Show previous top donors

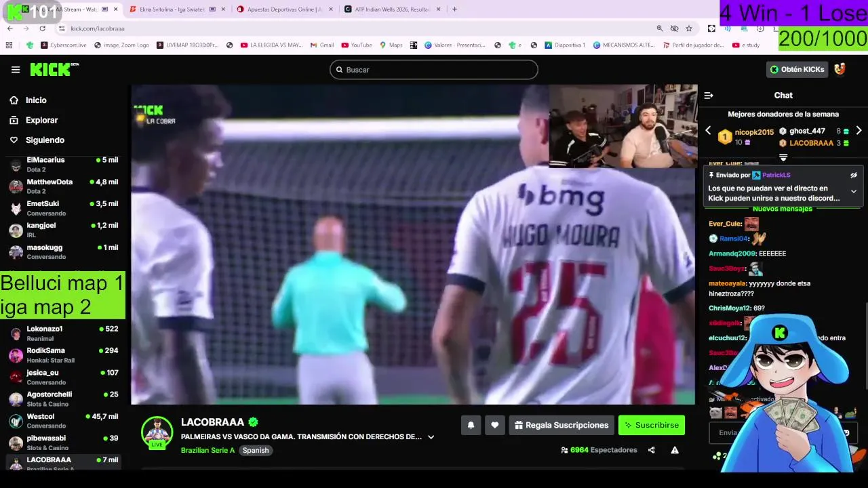(708, 131)
